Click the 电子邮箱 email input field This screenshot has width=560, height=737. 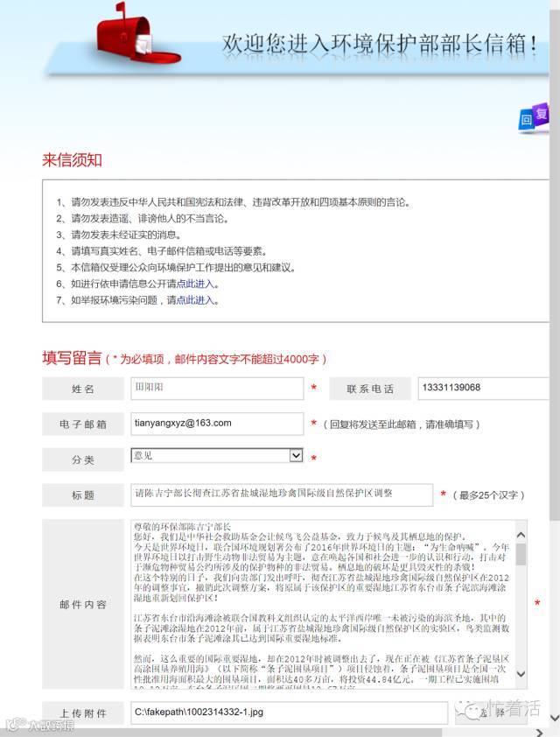[217, 424]
